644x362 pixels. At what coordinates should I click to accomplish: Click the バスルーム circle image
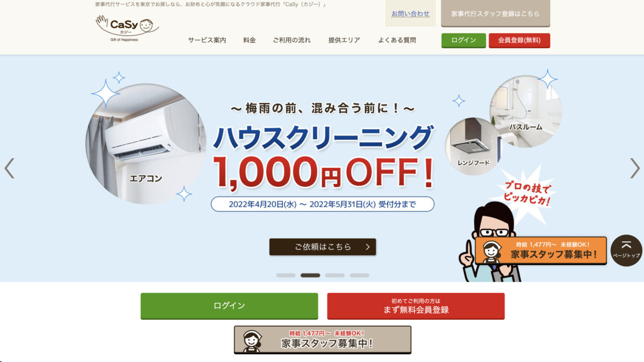(x=525, y=112)
